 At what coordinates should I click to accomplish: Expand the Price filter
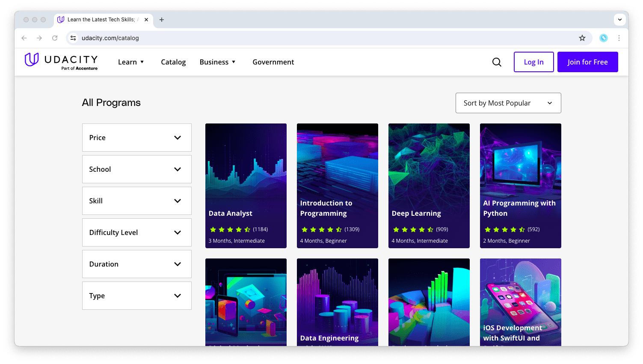pos(136,138)
